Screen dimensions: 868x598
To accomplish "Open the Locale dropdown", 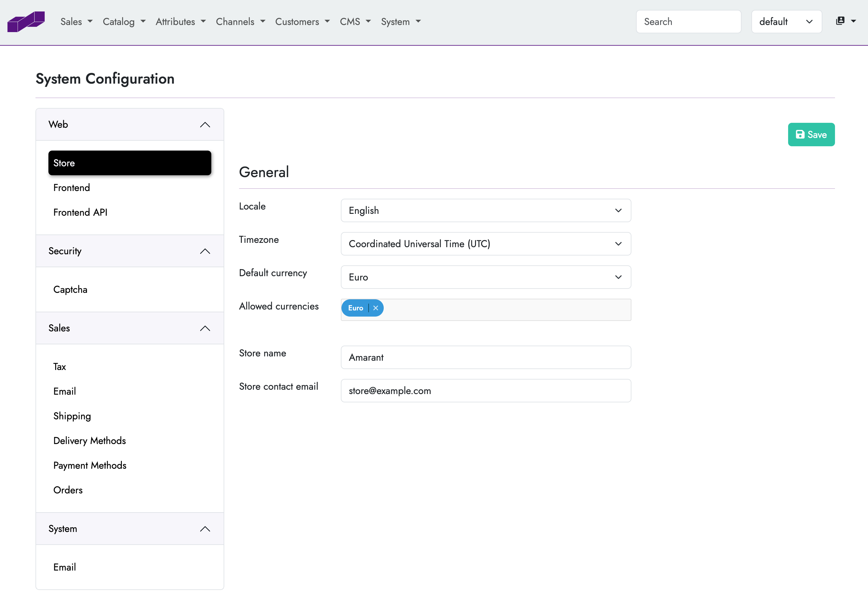I will pyautogui.click(x=485, y=210).
